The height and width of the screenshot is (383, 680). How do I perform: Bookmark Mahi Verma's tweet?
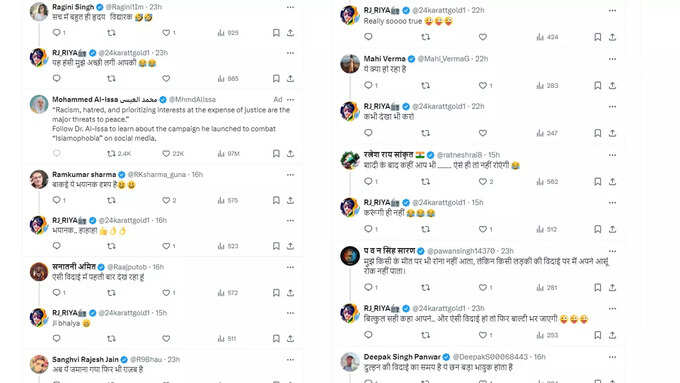coord(598,85)
